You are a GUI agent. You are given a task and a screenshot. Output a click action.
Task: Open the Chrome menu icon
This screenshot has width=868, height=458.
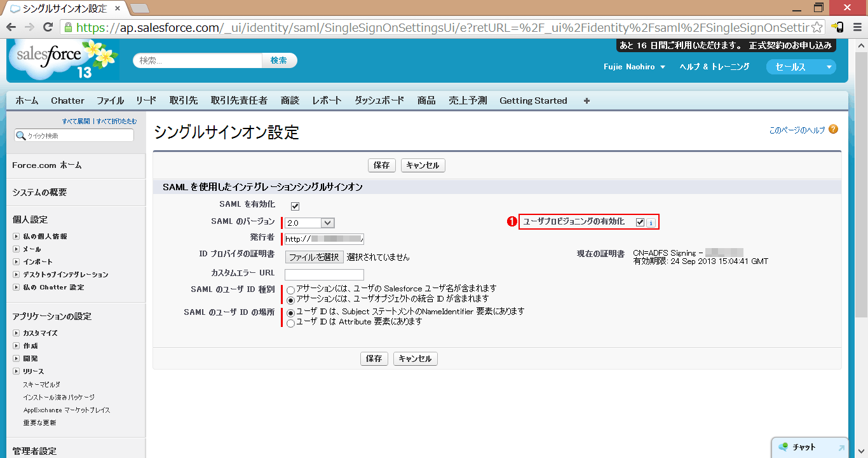point(857,27)
